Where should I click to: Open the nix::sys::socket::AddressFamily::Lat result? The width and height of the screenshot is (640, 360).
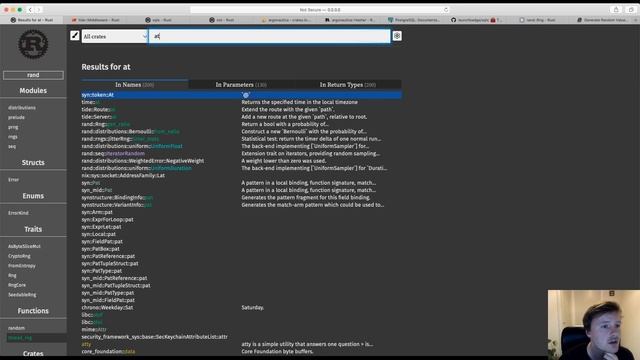241,176
